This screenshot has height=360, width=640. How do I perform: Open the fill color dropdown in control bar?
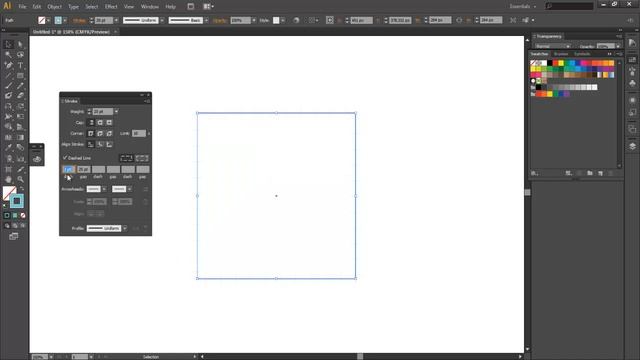[49, 20]
